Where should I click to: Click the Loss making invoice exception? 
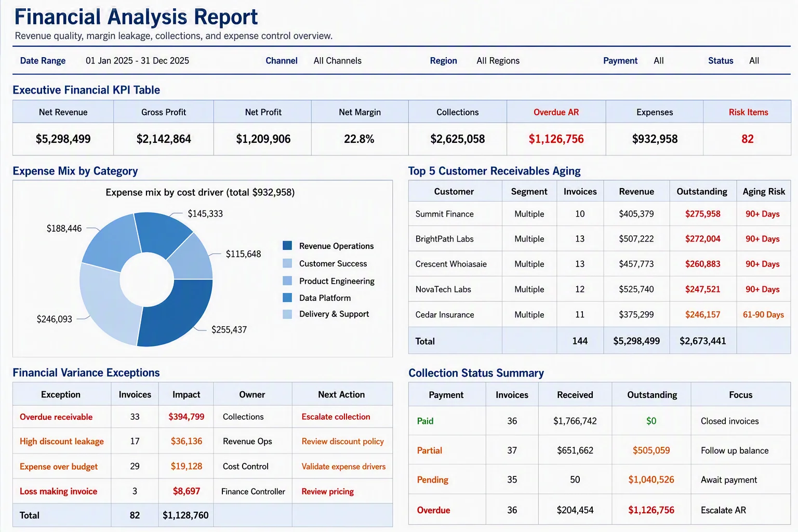(58, 491)
